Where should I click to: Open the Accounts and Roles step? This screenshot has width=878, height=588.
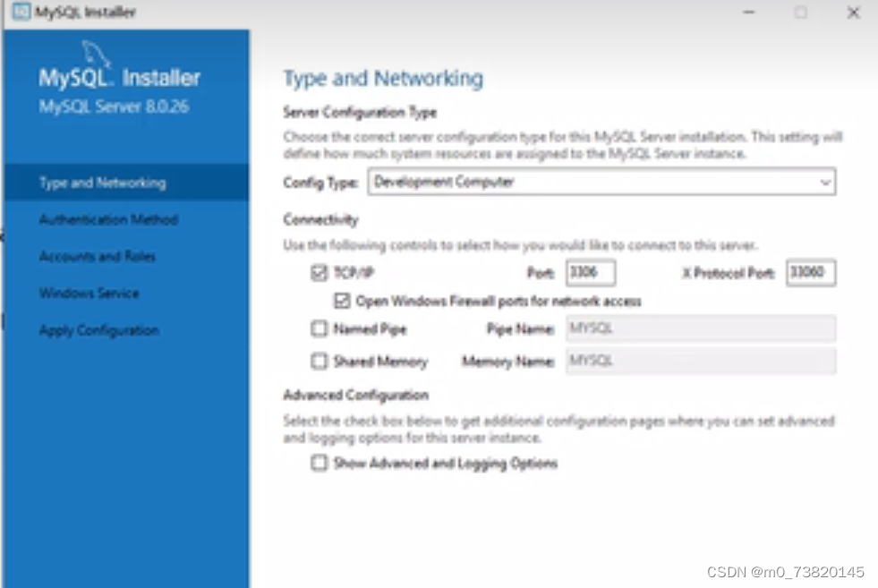tap(97, 257)
